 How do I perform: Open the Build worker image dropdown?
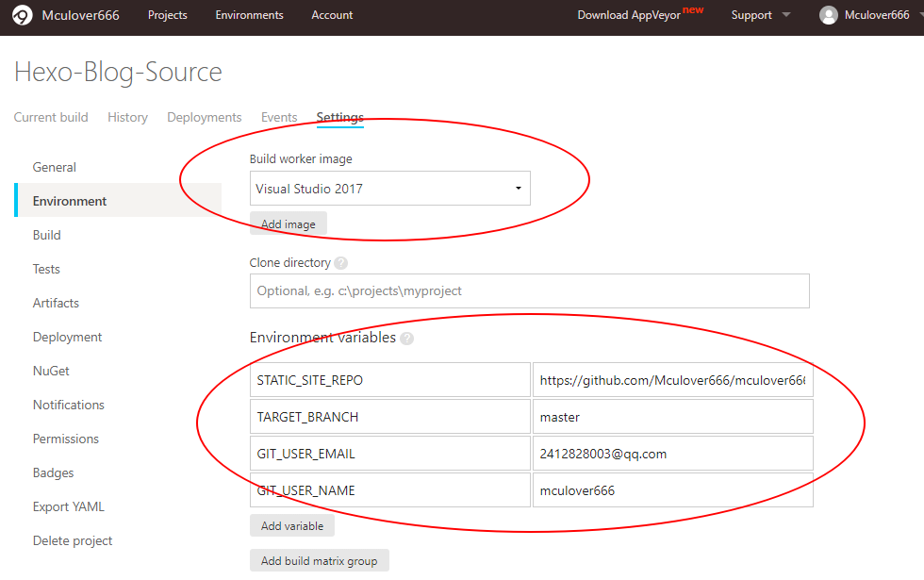390,189
